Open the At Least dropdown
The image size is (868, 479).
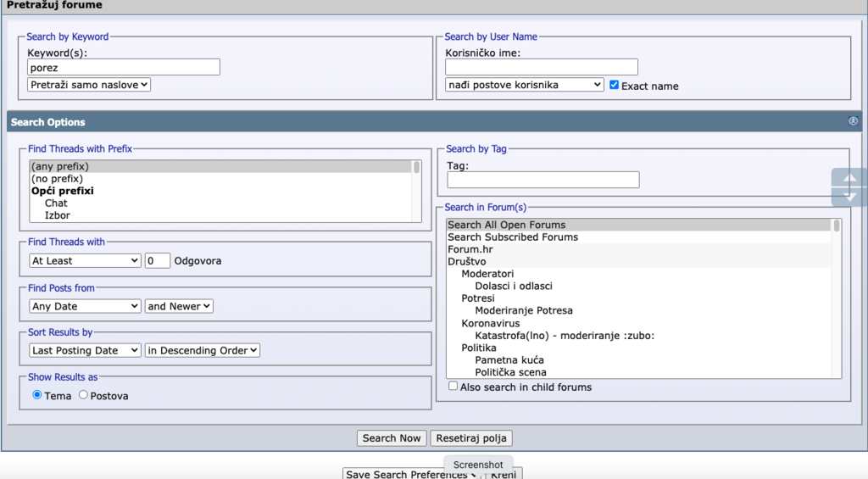click(x=86, y=261)
